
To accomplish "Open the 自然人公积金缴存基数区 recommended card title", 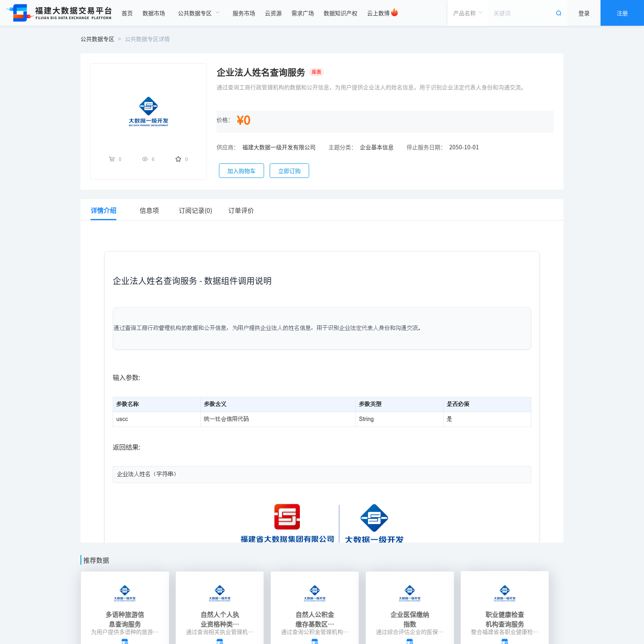I will (x=315, y=619).
